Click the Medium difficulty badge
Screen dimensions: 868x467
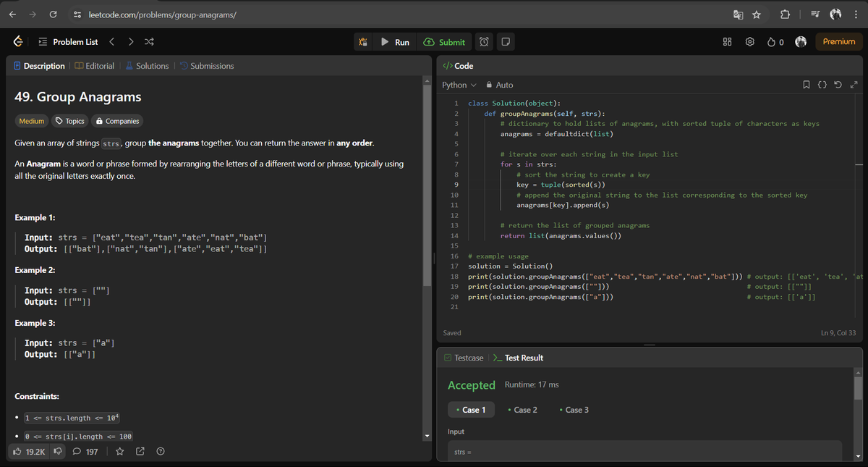[x=32, y=121]
